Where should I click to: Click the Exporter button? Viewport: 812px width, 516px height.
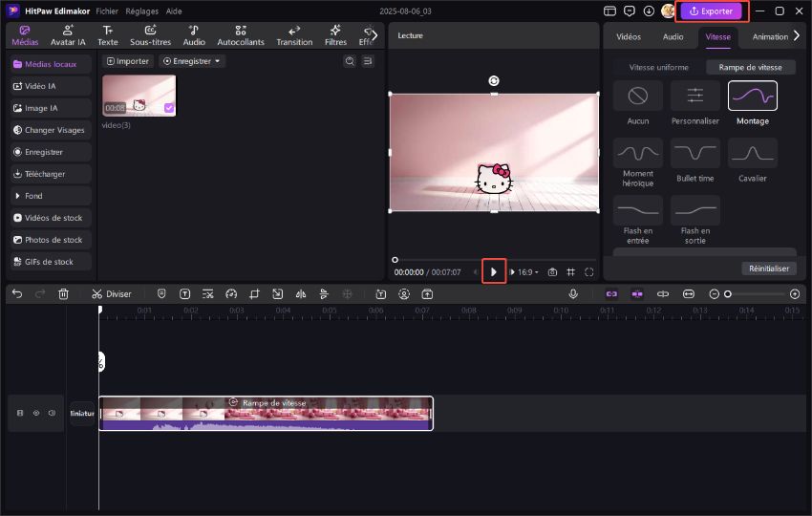[x=711, y=11]
